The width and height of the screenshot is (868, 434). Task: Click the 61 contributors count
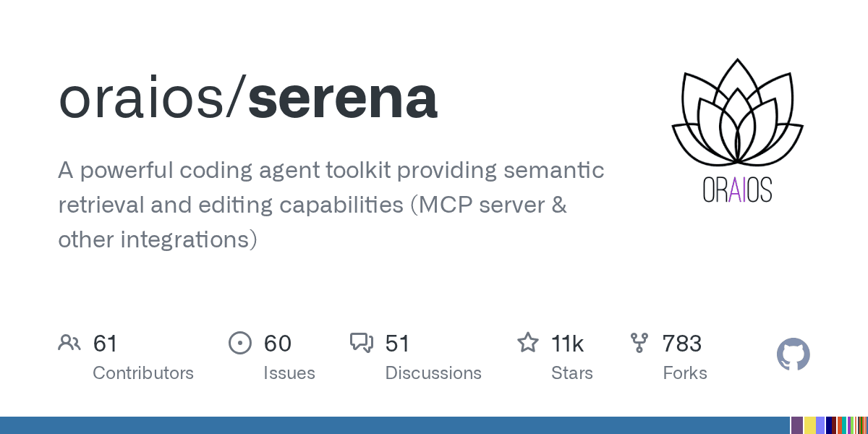click(106, 343)
